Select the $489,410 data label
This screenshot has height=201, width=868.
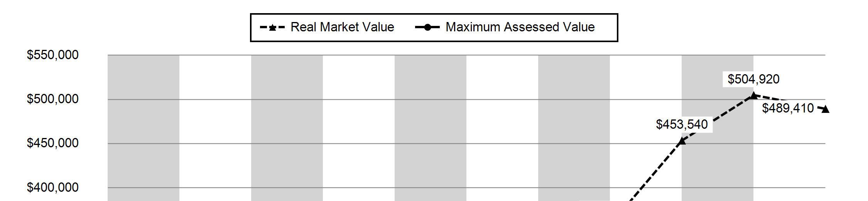coord(788,108)
